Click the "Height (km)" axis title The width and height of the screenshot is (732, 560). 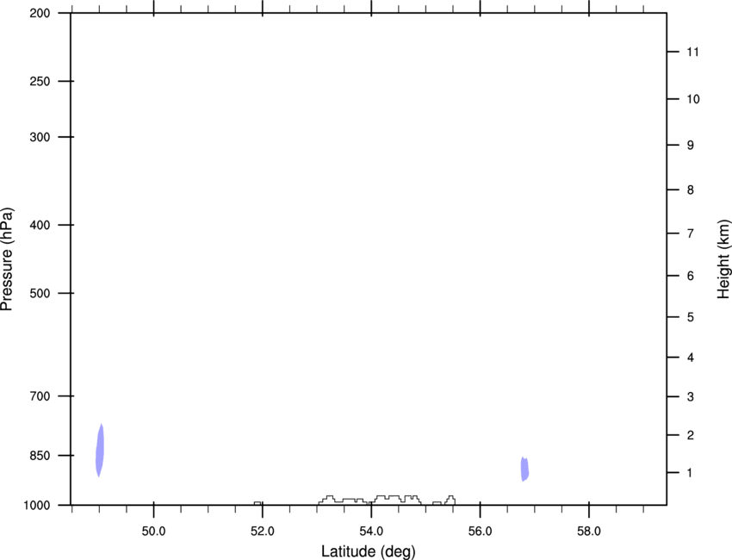[x=723, y=259]
